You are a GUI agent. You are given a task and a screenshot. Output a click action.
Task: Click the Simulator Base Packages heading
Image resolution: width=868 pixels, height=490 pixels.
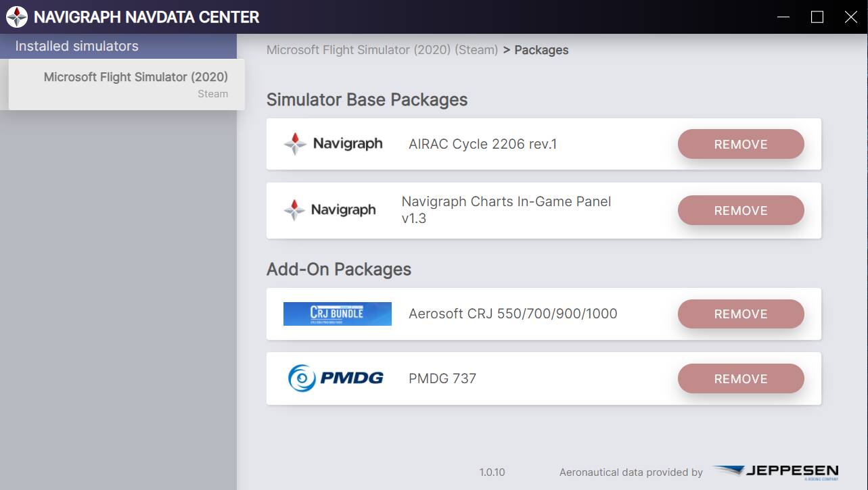(x=367, y=99)
